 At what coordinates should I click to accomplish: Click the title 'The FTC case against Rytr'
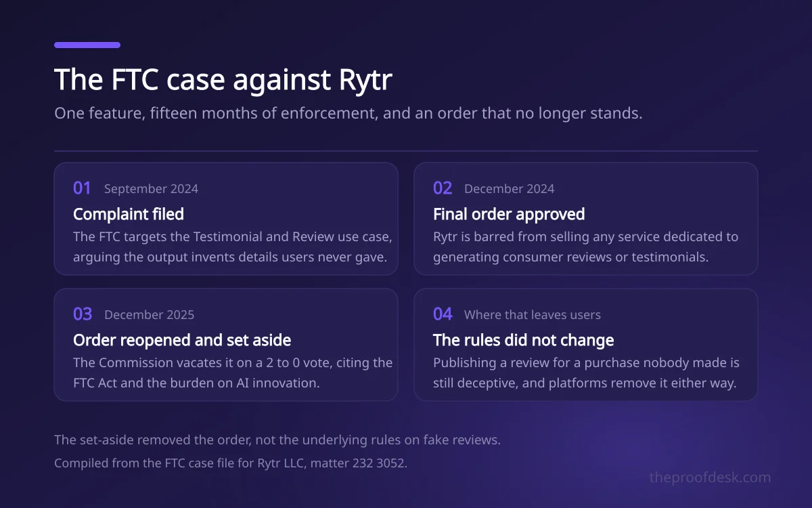[223, 80]
